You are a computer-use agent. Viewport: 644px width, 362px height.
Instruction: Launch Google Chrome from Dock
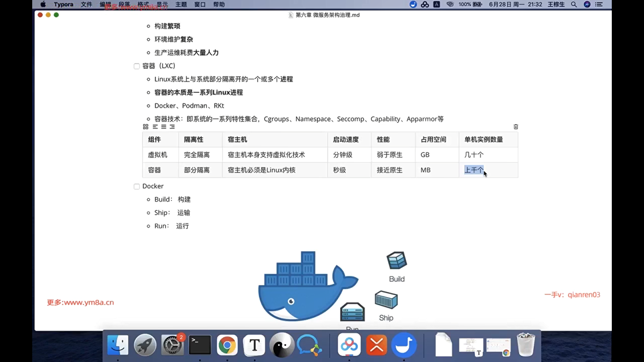pos(227,345)
